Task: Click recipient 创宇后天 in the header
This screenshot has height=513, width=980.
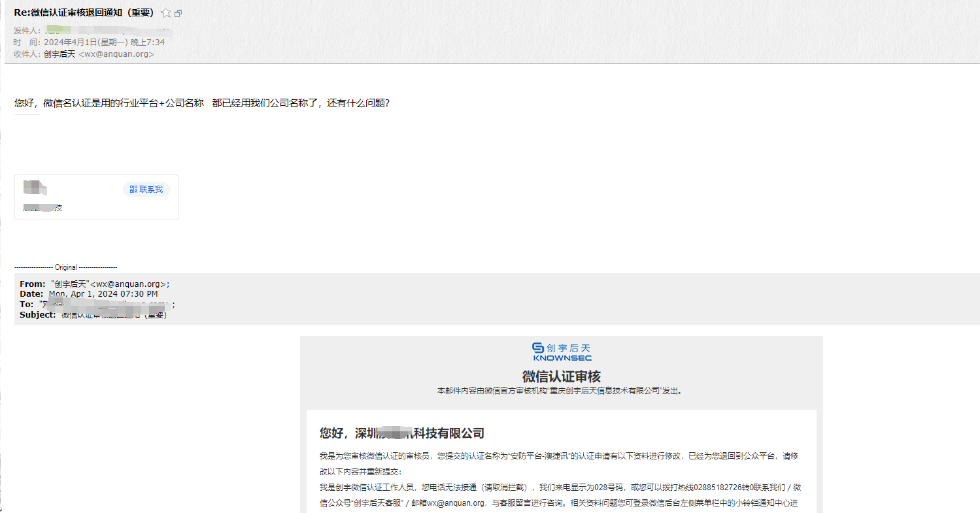Action: (x=59, y=54)
